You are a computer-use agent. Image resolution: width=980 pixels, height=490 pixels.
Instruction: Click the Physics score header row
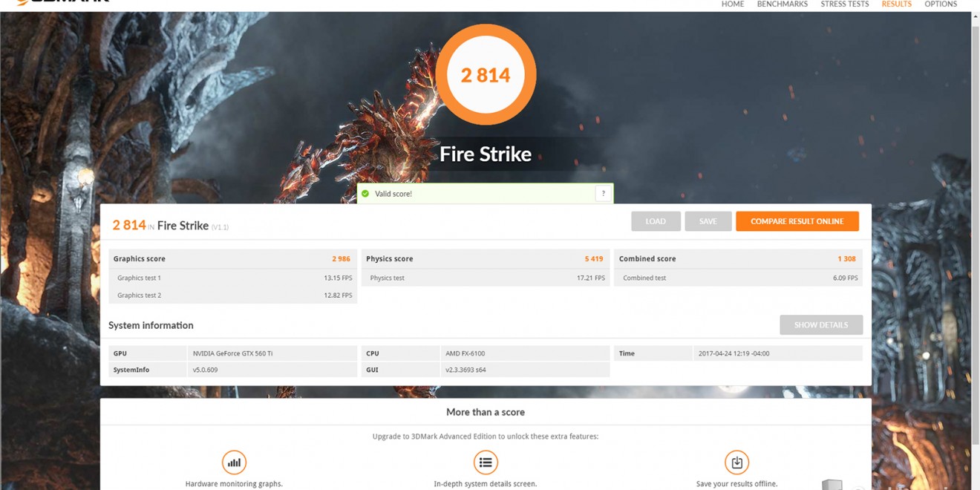(x=485, y=259)
